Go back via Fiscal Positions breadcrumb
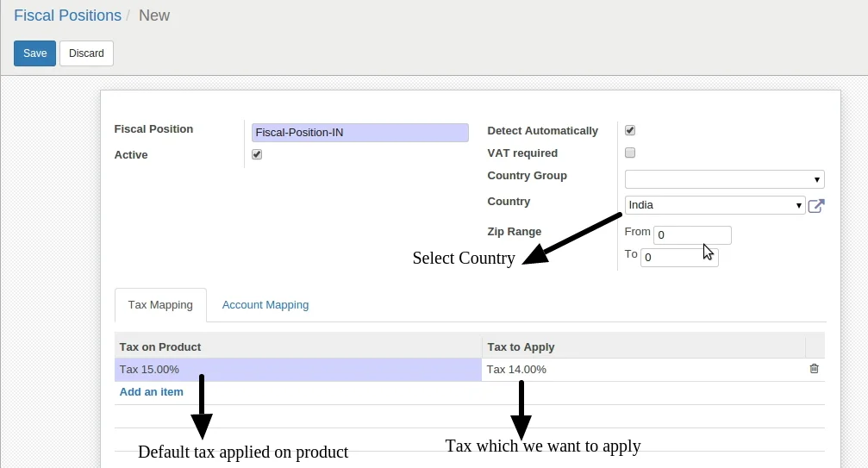The height and width of the screenshot is (468, 868). (67, 16)
